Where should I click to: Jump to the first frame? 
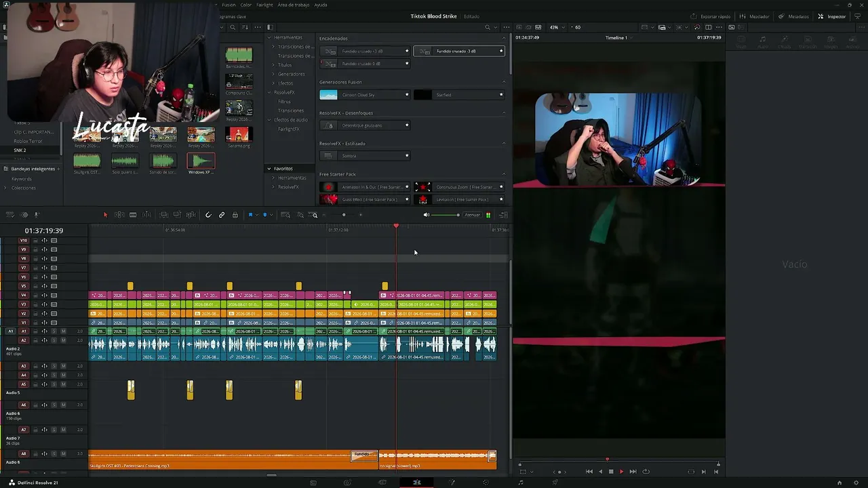point(589,472)
